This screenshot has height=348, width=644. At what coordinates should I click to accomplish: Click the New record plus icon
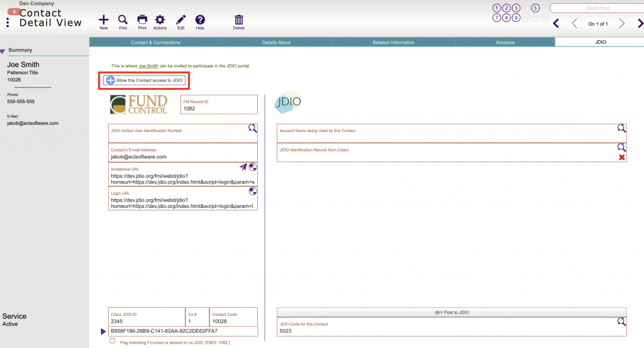[104, 21]
